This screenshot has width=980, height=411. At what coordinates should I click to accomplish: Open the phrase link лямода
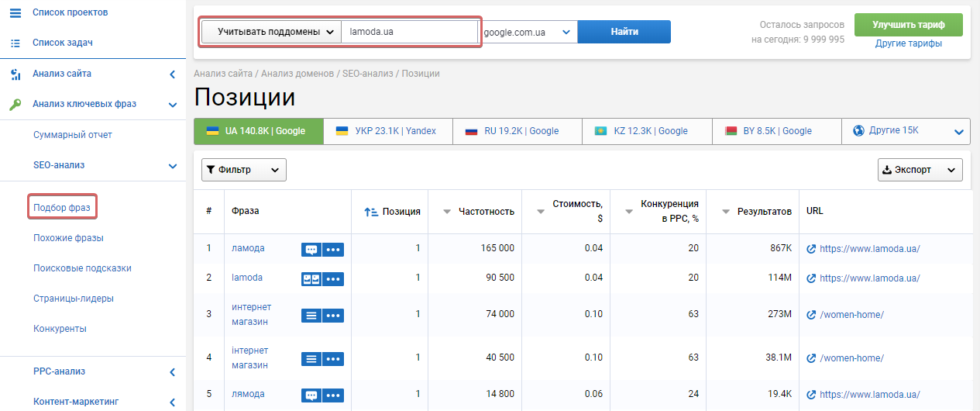tap(248, 394)
